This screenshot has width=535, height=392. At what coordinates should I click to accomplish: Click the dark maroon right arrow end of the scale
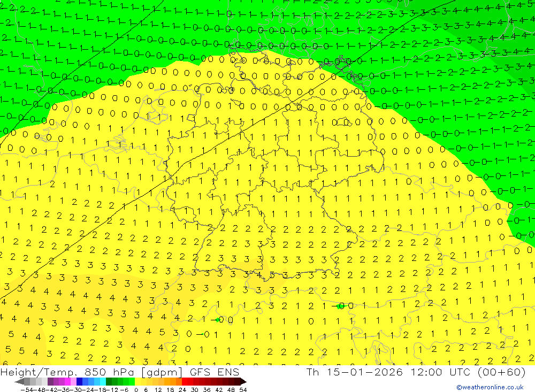243,382
